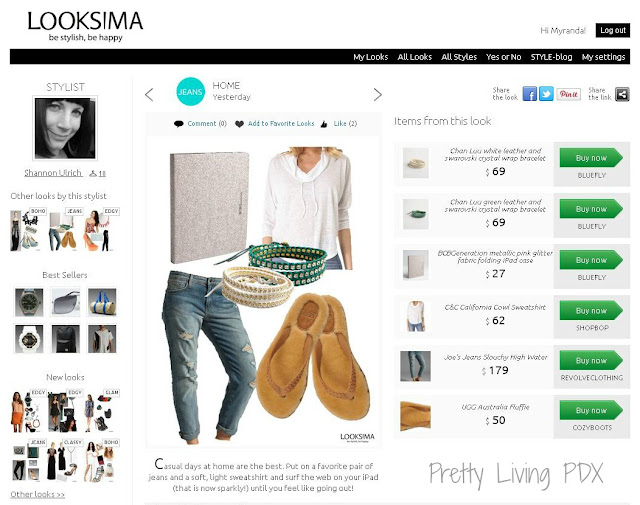
Task: Go to the previous look arrow
Action: pyautogui.click(x=149, y=95)
